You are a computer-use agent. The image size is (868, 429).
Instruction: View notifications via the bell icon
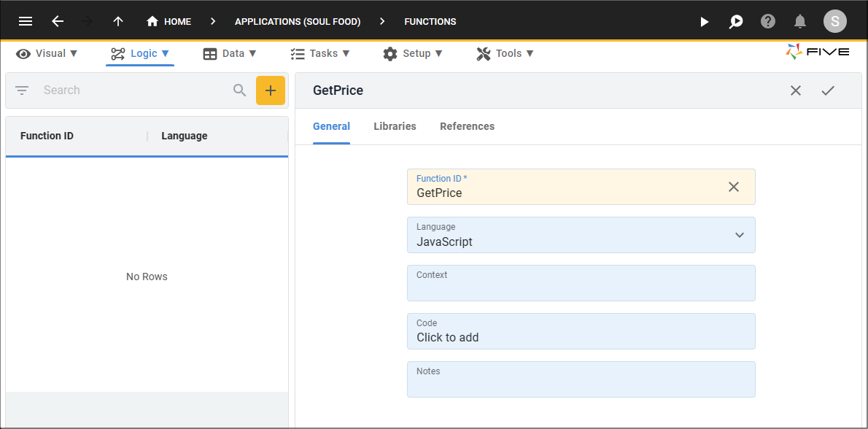[x=800, y=22]
